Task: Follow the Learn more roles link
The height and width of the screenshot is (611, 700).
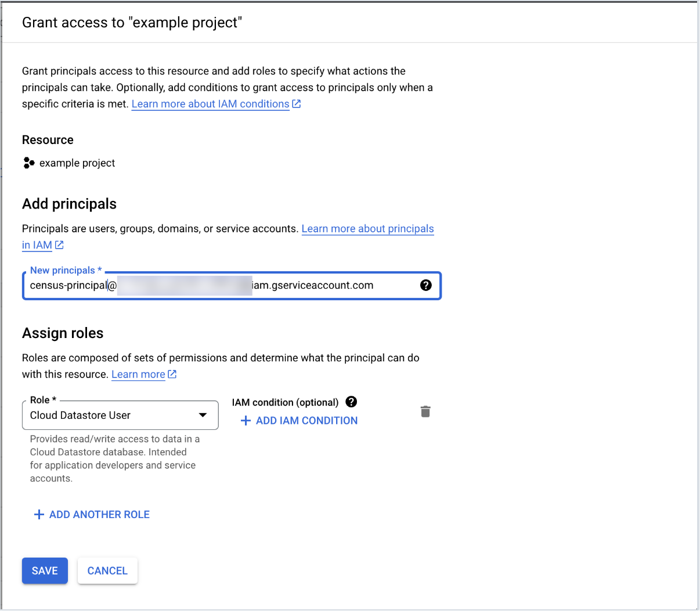Action: pyautogui.click(x=138, y=375)
